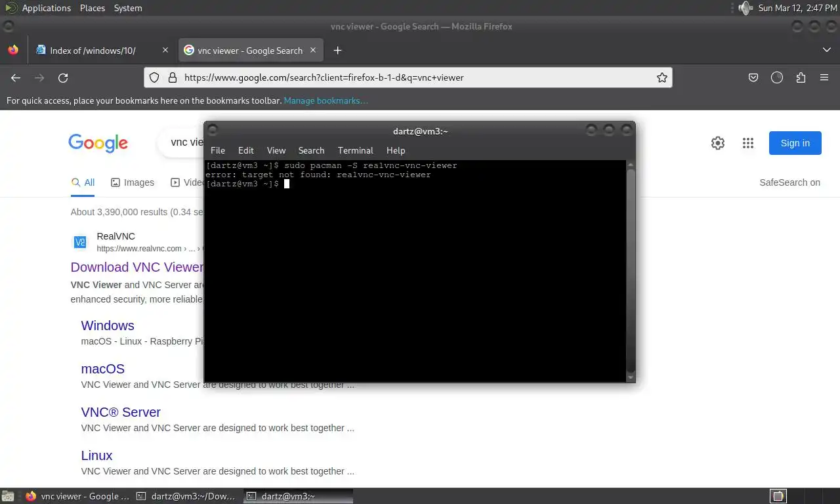This screenshot has height=504, width=840.
Task: Click the terminal vertical scrollbar
Action: pos(631,269)
